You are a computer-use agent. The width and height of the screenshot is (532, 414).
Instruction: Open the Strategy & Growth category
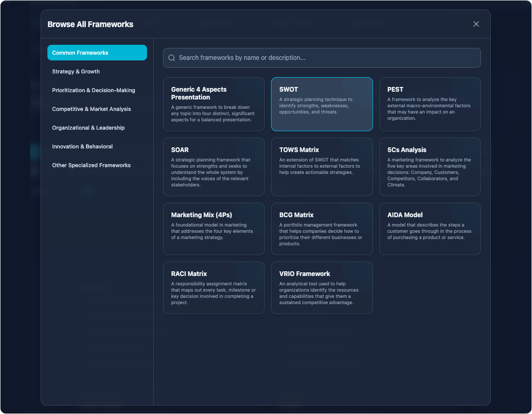pyautogui.click(x=76, y=71)
